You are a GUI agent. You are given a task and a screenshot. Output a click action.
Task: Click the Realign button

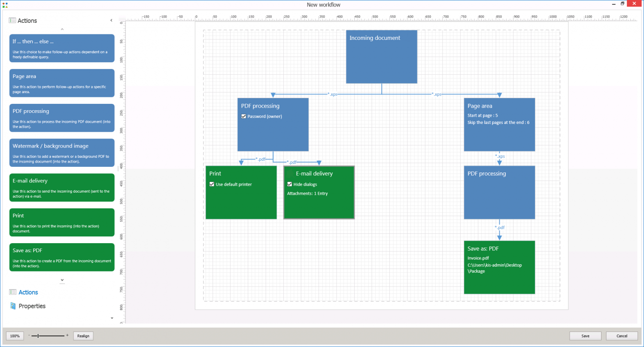[x=83, y=336]
